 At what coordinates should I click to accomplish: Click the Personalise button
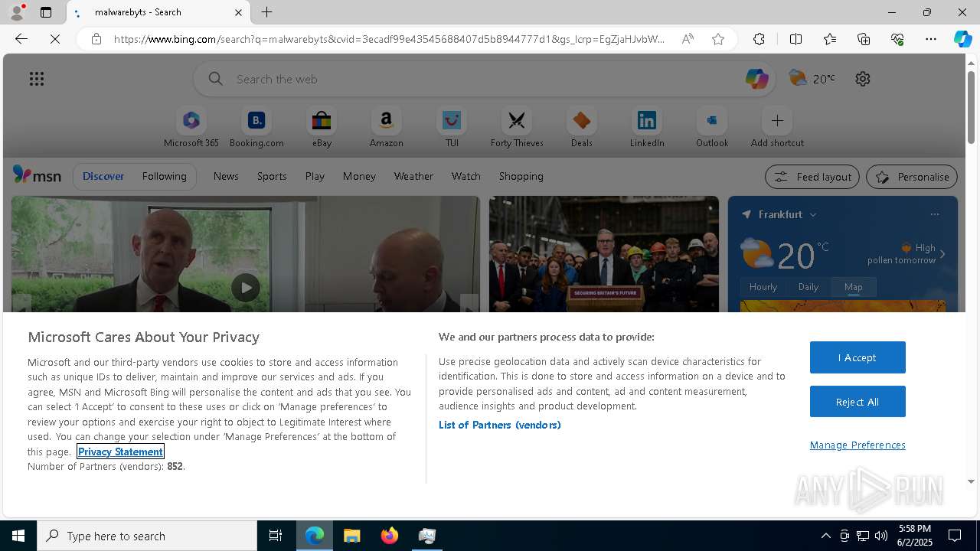tap(912, 177)
